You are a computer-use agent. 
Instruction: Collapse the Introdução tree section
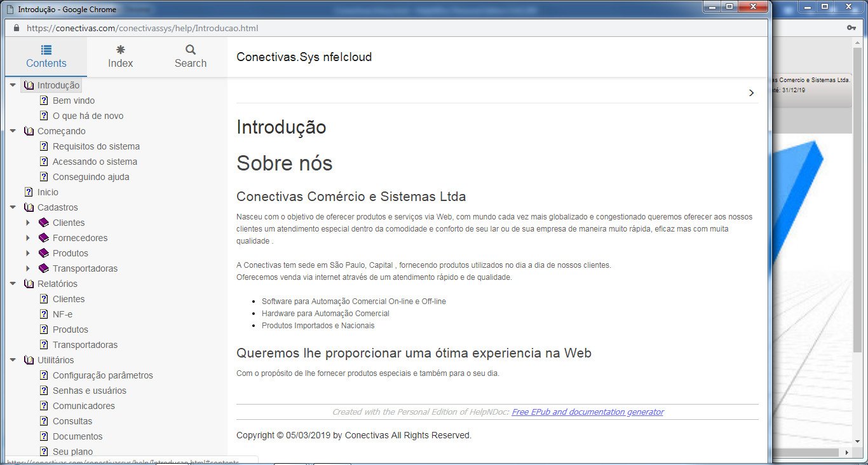coord(13,85)
